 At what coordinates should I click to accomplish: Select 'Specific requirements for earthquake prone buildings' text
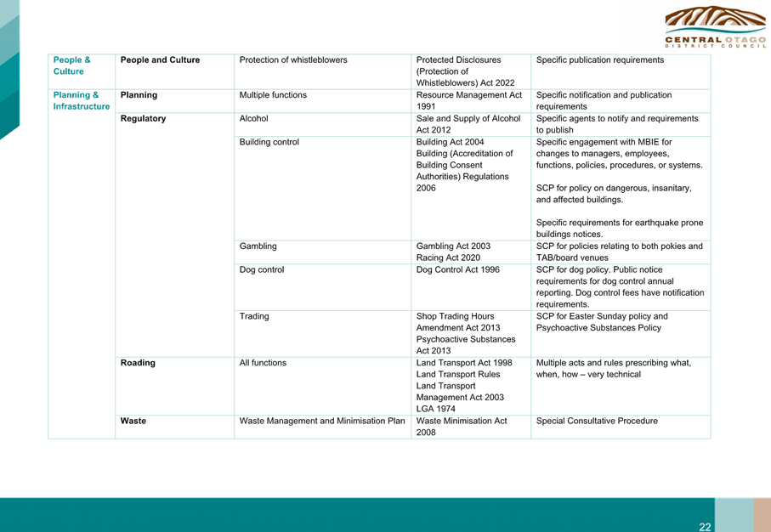point(620,228)
